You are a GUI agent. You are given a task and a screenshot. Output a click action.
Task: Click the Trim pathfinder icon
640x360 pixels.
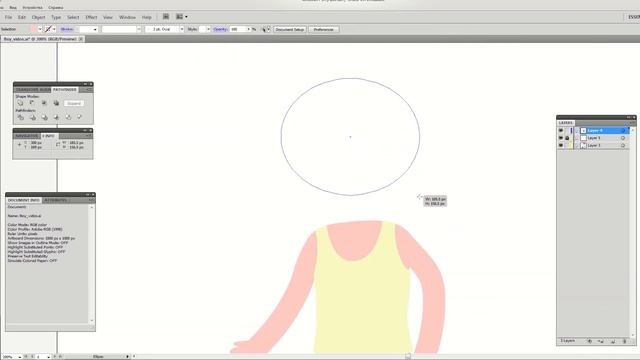[32, 118]
